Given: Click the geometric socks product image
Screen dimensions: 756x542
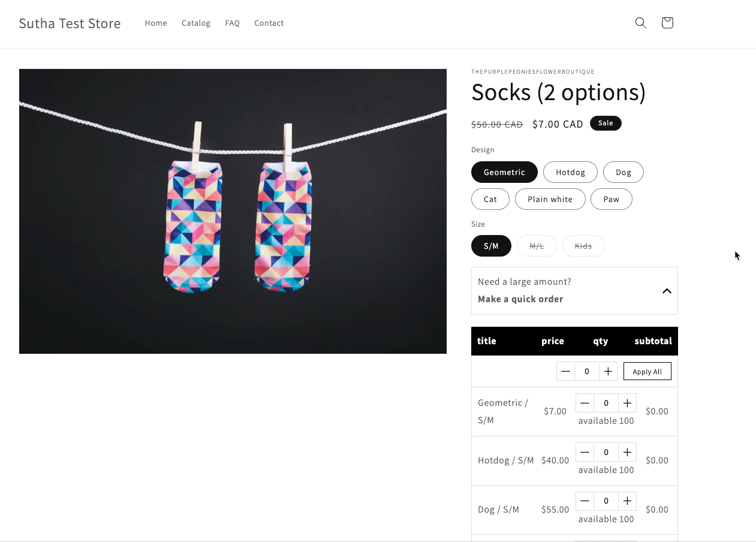Looking at the screenshot, I should (x=233, y=211).
